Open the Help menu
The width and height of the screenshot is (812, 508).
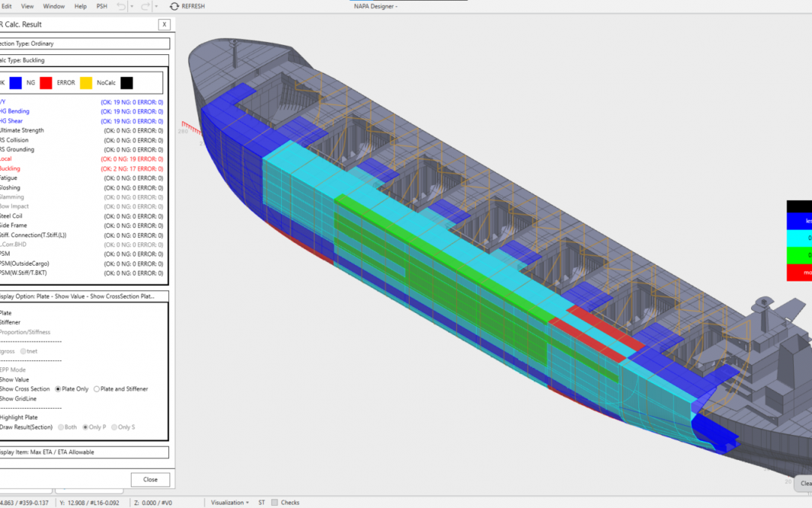click(80, 6)
